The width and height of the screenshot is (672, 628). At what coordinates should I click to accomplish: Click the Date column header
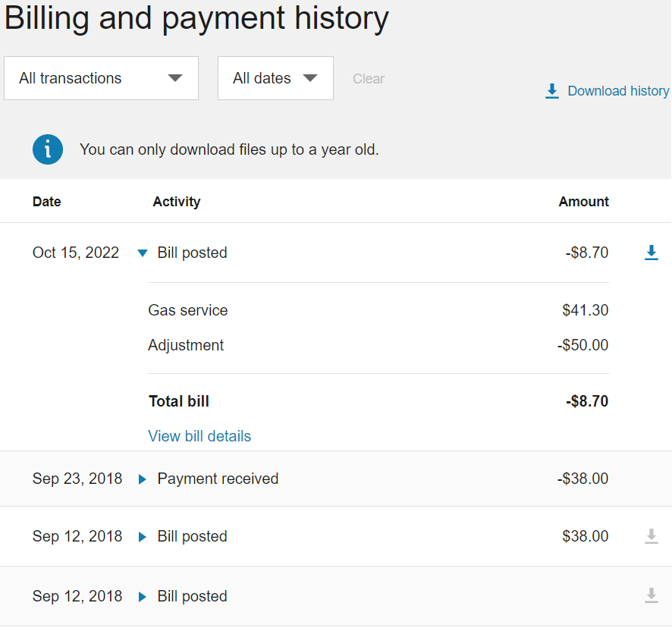tap(47, 202)
